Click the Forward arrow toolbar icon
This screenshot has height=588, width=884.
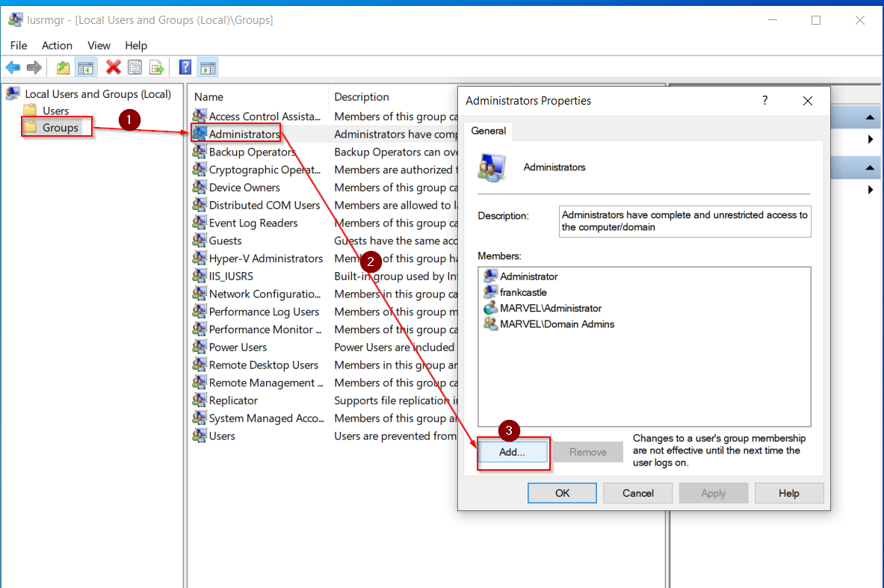click(34, 68)
